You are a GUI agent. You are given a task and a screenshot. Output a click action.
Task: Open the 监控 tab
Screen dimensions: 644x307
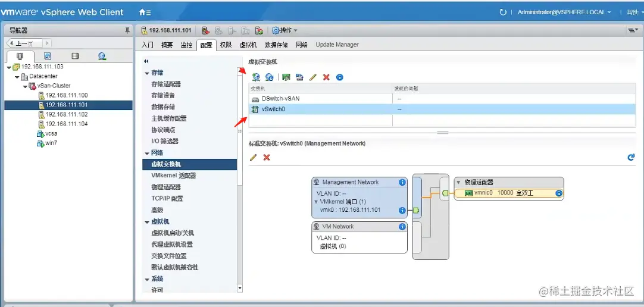(x=186, y=45)
